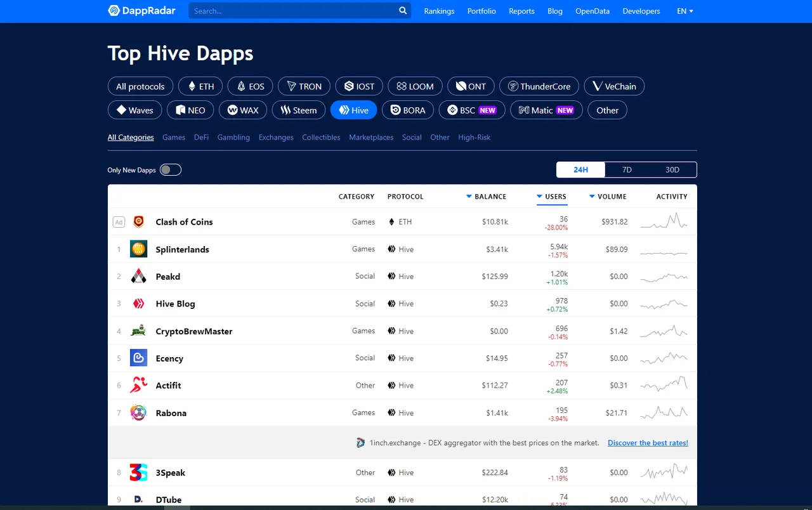Open the Rabona dapp icon

[x=138, y=412]
